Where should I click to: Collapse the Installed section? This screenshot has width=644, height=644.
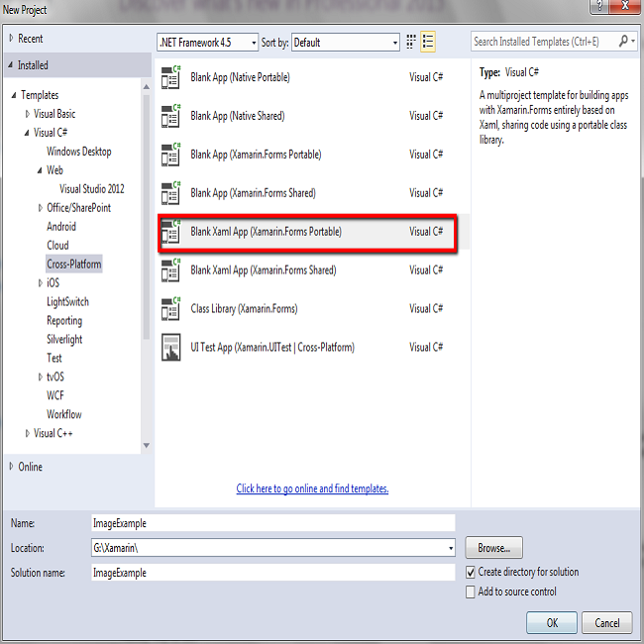(11, 64)
